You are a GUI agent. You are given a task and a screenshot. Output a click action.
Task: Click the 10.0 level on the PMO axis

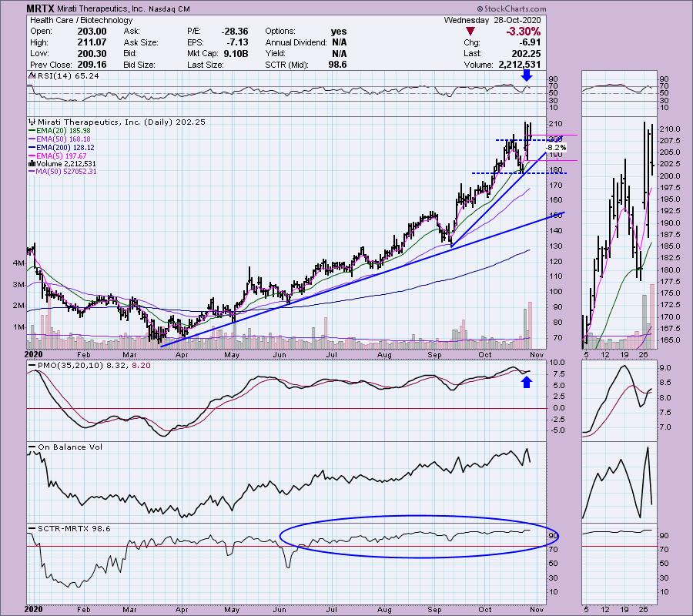[557, 363]
